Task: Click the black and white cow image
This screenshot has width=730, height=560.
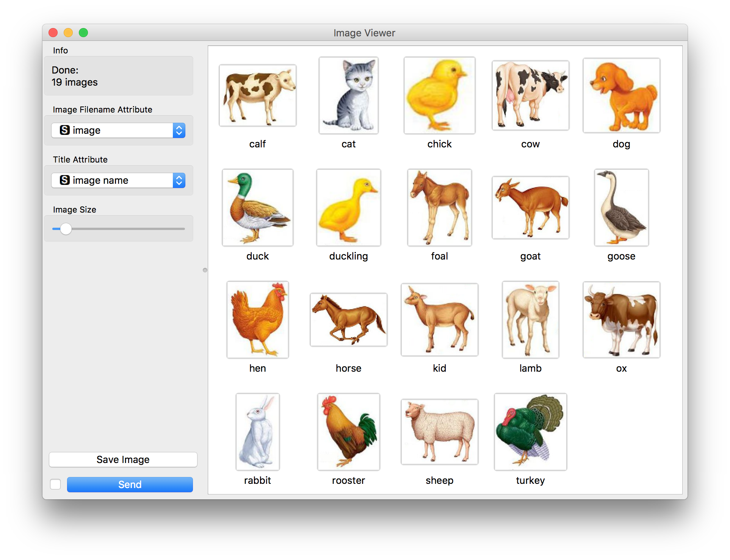Action: click(x=530, y=95)
